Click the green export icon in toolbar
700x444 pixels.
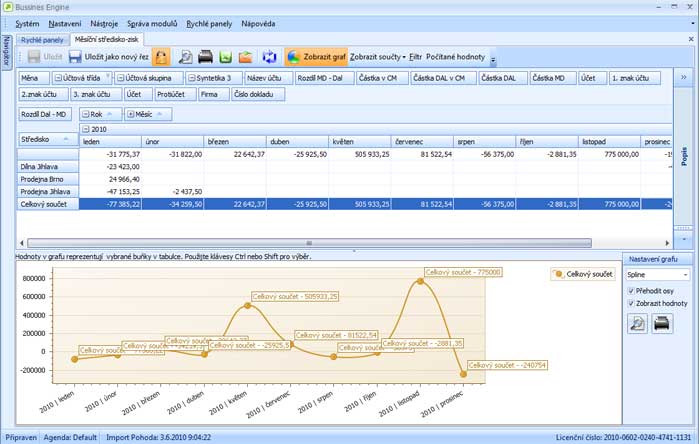click(x=226, y=57)
